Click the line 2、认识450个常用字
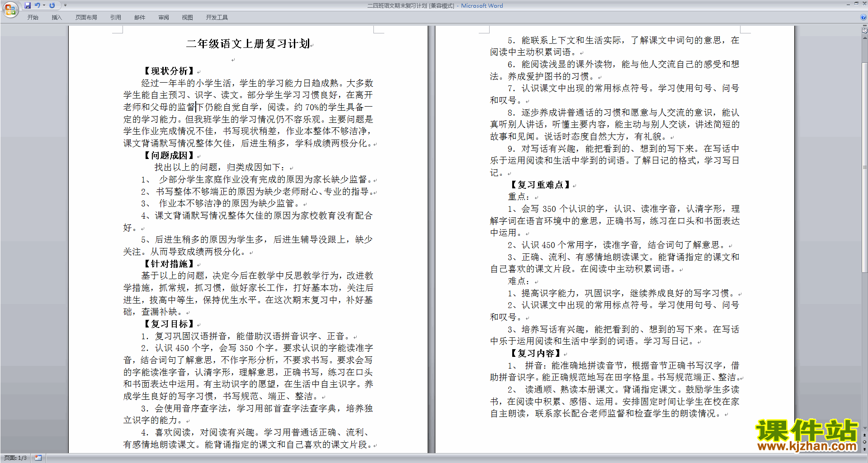The height and width of the screenshot is (463, 868). [618, 245]
